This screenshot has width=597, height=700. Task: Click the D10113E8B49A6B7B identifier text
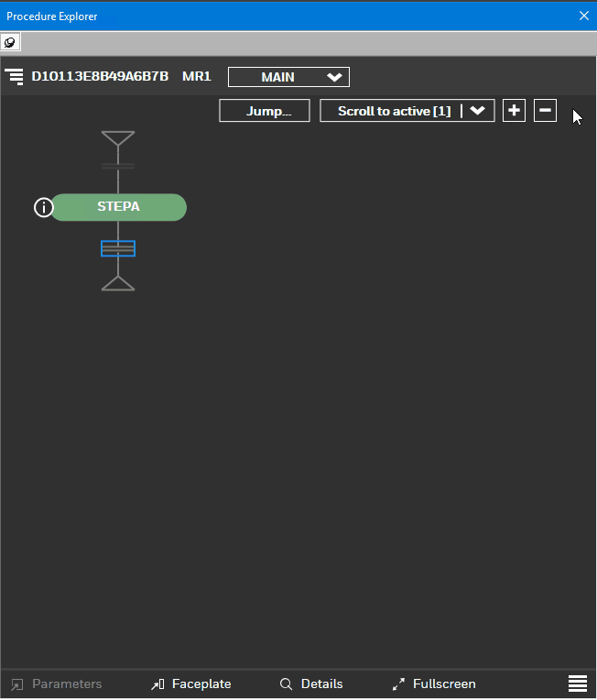coord(100,76)
